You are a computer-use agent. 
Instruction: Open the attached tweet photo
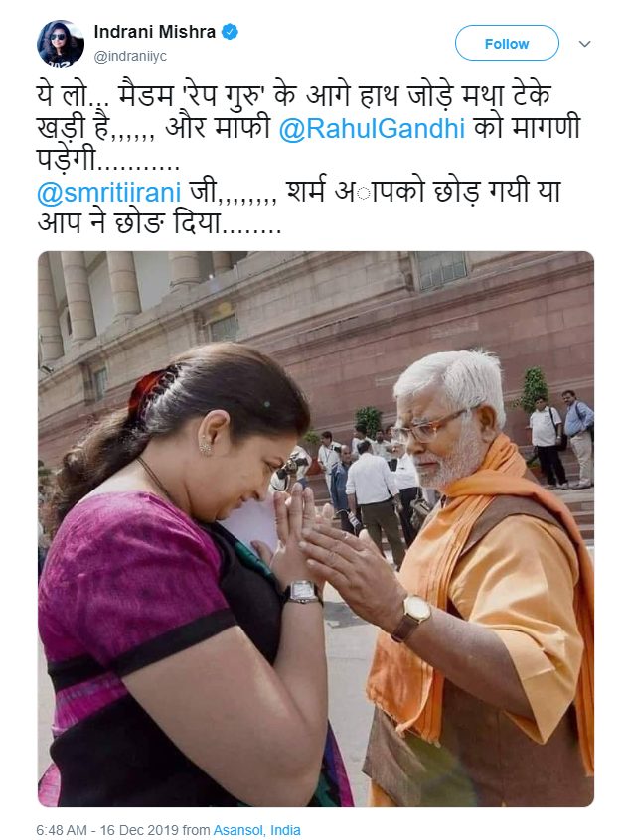[316, 529]
